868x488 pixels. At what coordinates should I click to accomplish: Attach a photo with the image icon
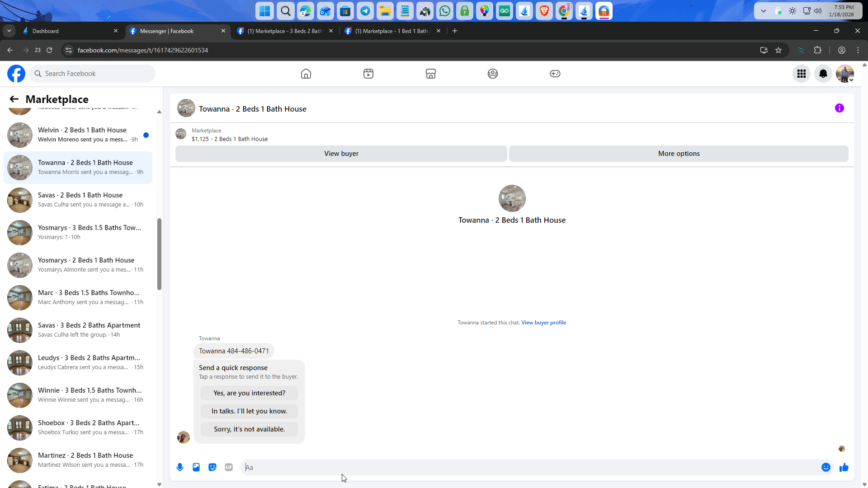(x=196, y=467)
